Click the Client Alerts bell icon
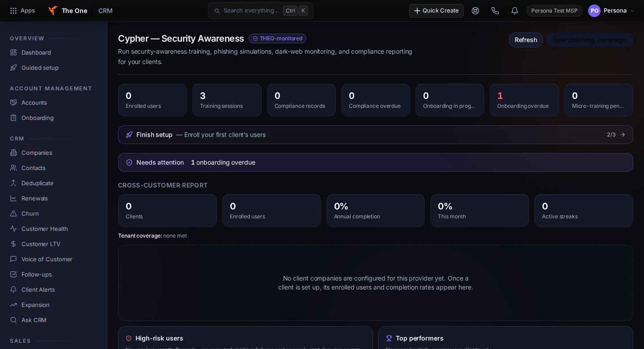This screenshot has height=349, width=644. click(x=13, y=289)
